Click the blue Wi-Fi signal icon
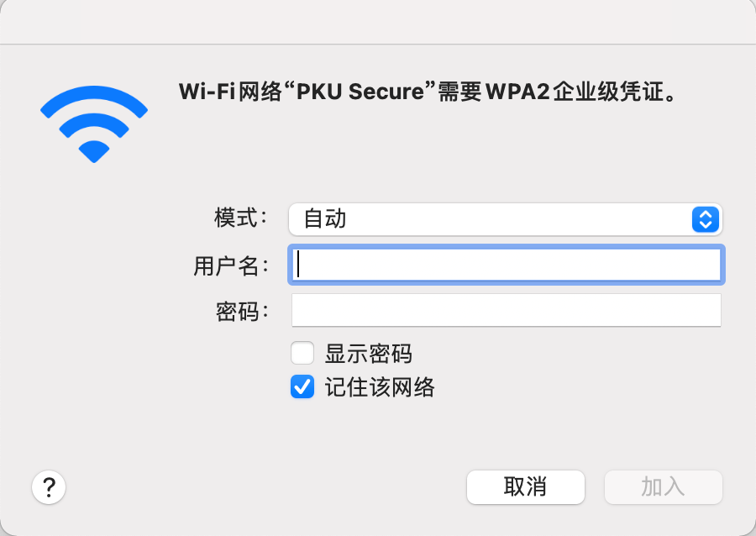The image size is (756, 536). [x=94, y=123]
